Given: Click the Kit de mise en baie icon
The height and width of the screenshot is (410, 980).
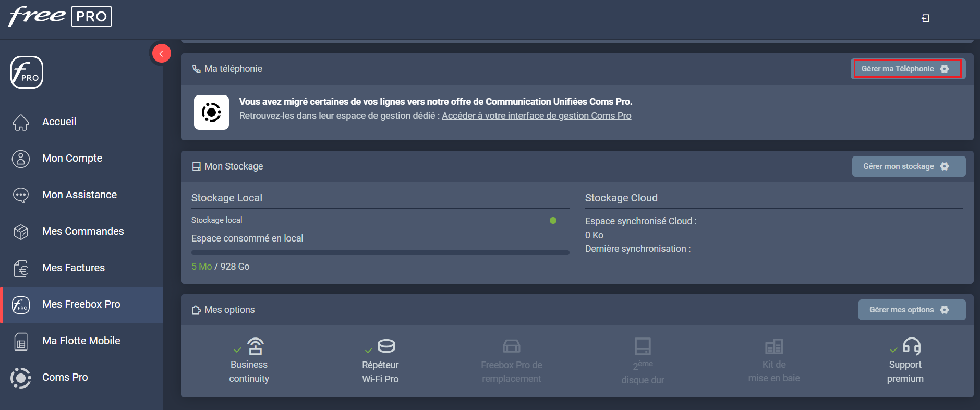Looking at the screenshot, I should pos(774,346).
